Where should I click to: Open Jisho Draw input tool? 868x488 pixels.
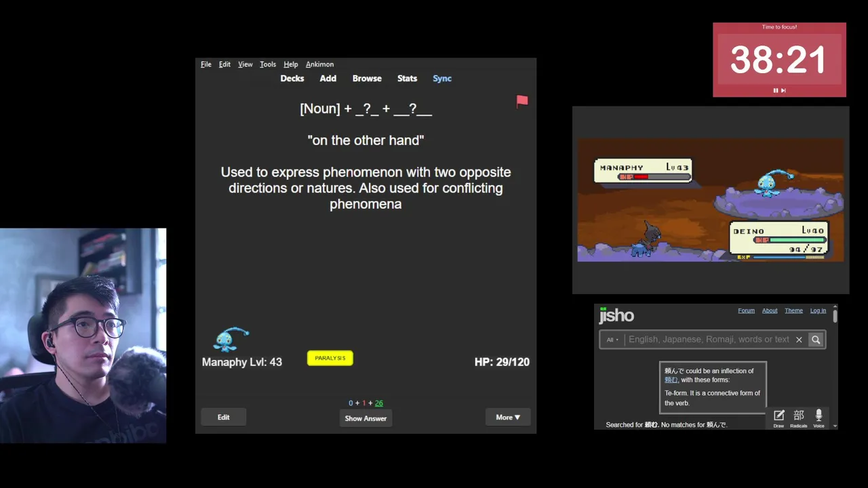[778, 418]
